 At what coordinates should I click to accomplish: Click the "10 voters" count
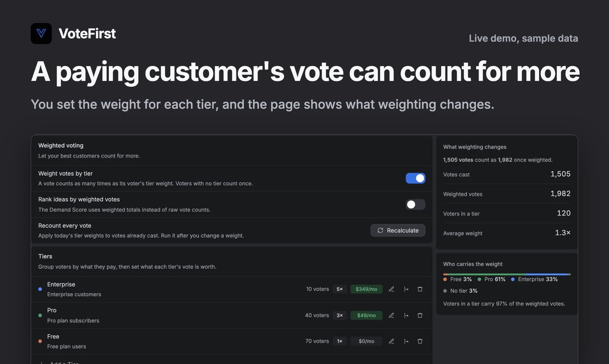click(x=317, y=289)
